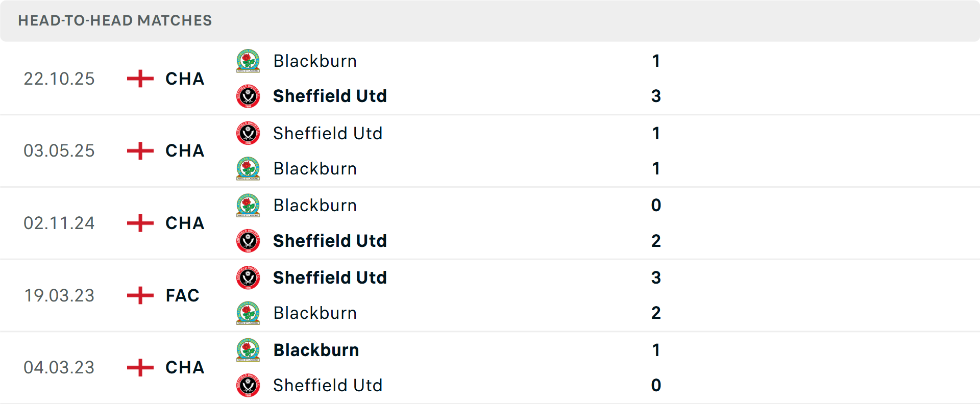Select the Sheffield Utd score of 3 in the top row

click(656, 96)
